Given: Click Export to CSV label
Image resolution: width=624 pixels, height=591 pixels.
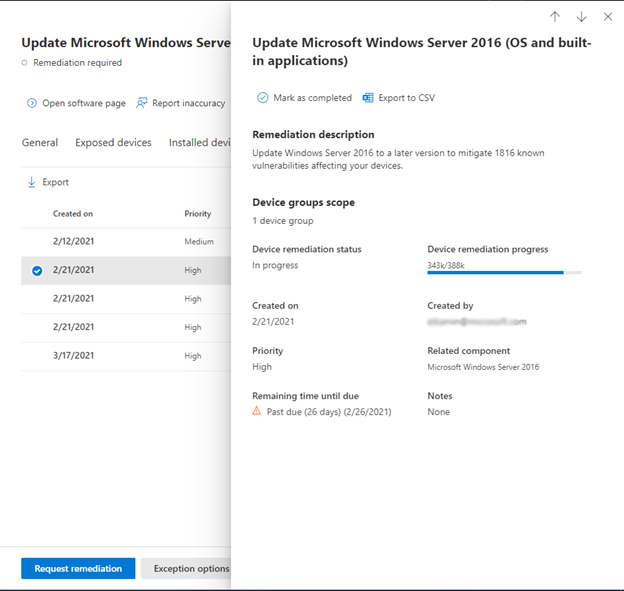Looking at the screenshot, I should click(x=406, y=98).
